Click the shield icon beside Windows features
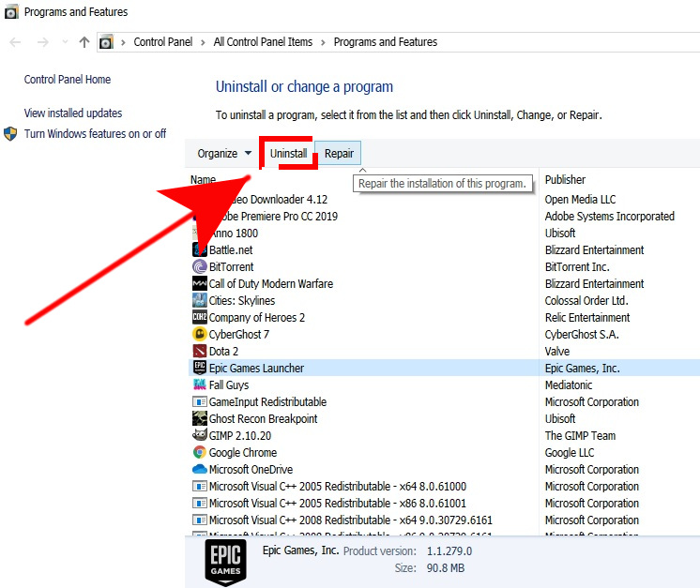The image size is (700, 588). coord(10,133)
